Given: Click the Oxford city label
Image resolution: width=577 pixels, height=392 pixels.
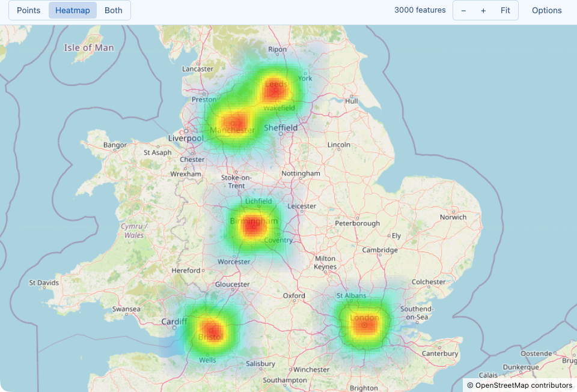Looking at the screenshot, I should pos(294,295).
